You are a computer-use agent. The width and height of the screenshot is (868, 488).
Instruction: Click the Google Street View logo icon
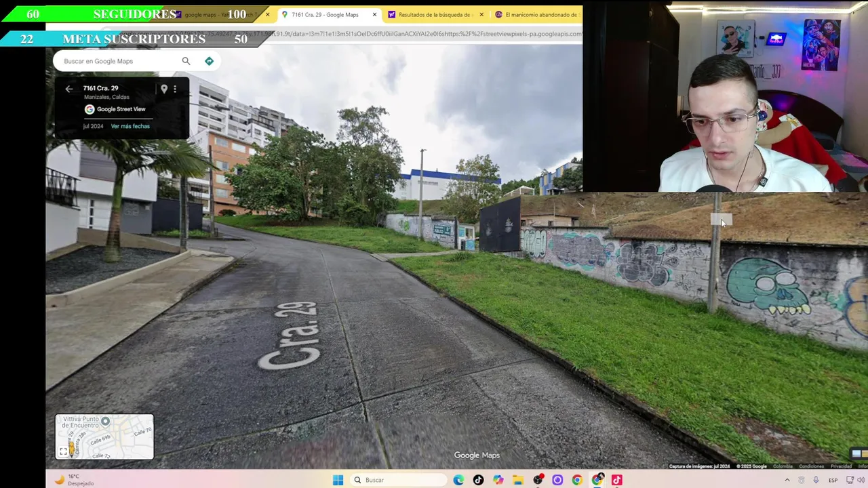(x=90, y=109)
